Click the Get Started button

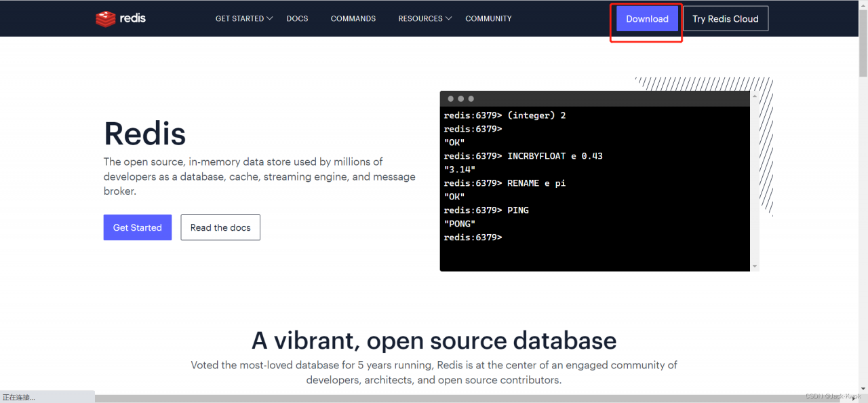click(138, 227)
